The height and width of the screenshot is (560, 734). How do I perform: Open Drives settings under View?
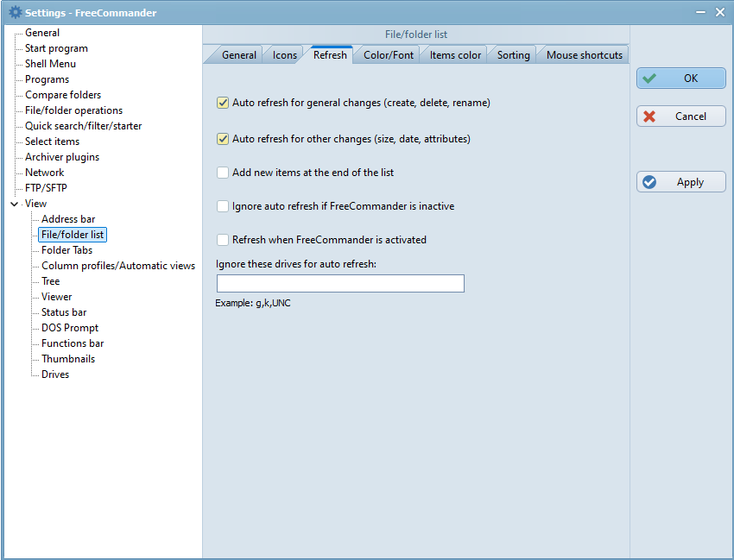click(54, 374)
